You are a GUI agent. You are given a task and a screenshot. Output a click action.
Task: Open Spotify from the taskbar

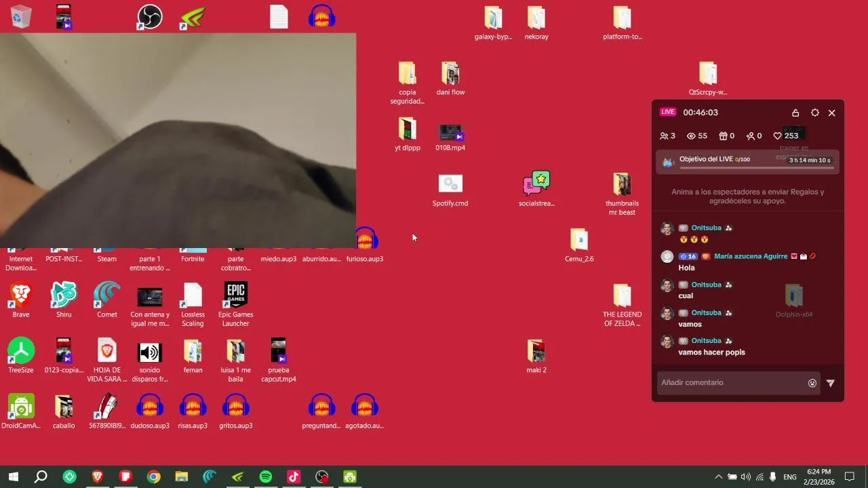click(x=266, y=477)
